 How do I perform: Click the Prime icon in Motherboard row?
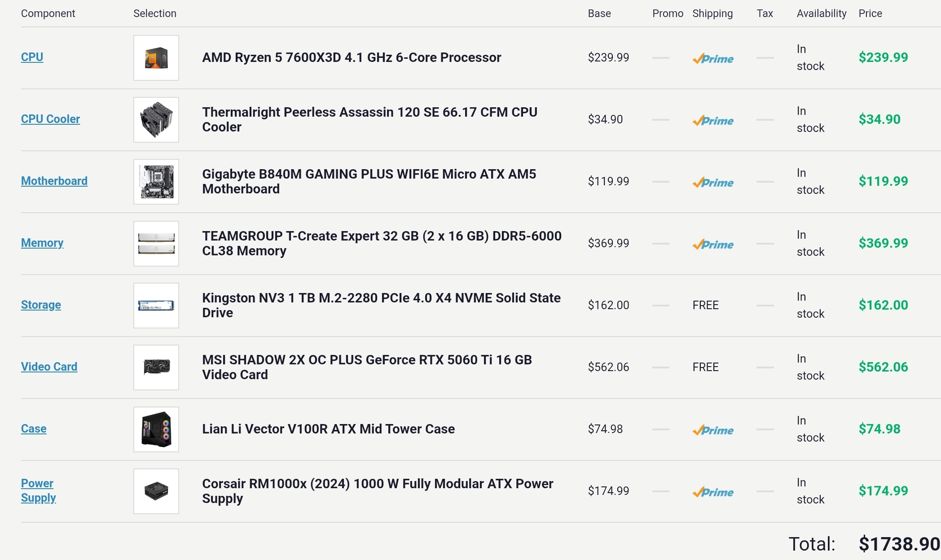pos(712,182)
